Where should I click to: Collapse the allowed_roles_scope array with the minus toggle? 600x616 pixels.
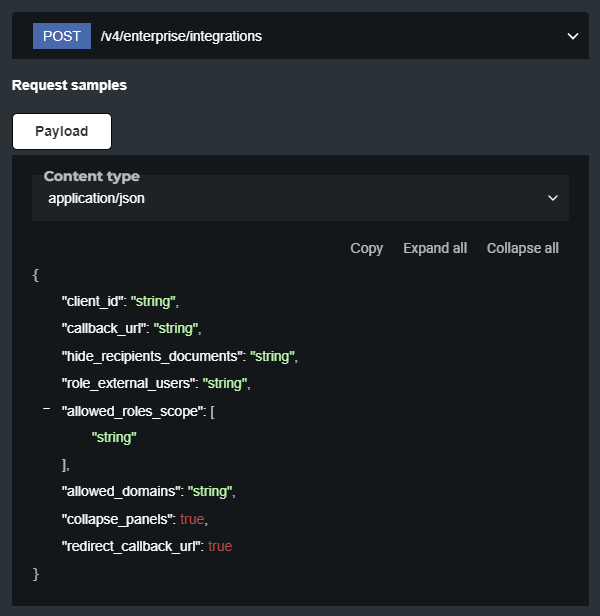(46, 409)
